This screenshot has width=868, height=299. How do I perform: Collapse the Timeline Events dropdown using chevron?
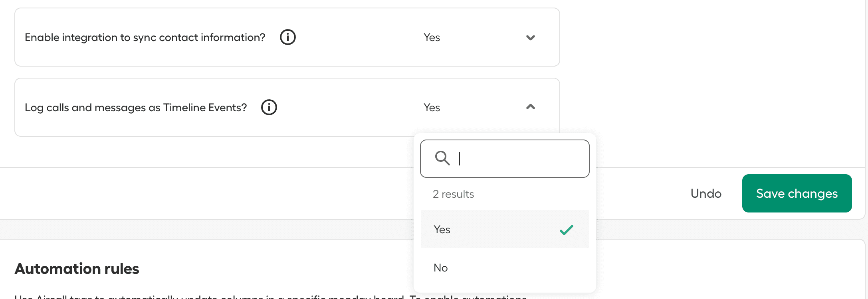(530, 107)
